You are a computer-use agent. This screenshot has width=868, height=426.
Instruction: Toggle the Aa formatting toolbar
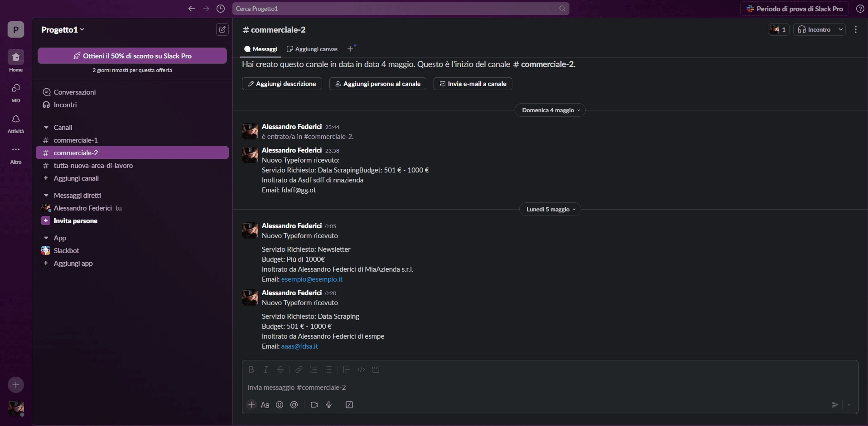pyautogui.click(x=265, y=405)
